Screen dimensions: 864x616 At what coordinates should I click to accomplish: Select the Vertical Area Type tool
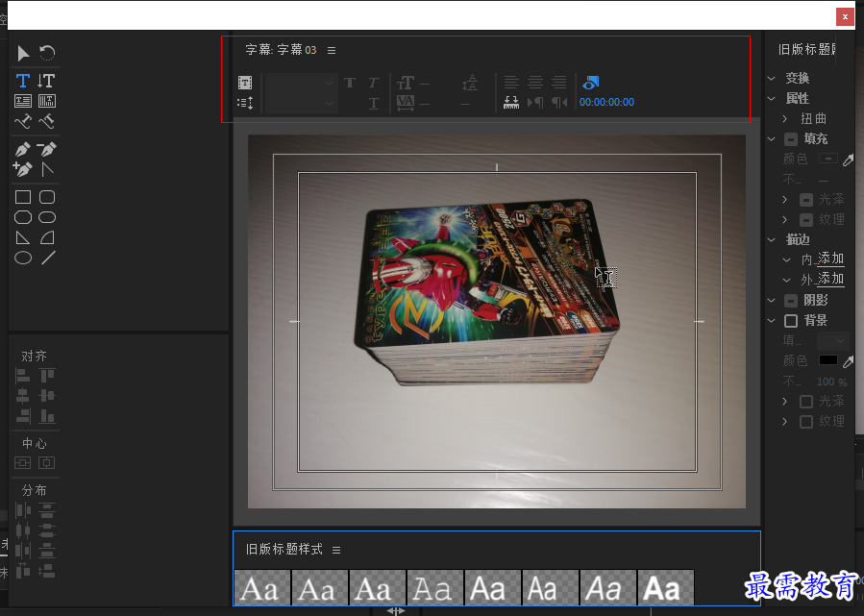coord(47,101)
